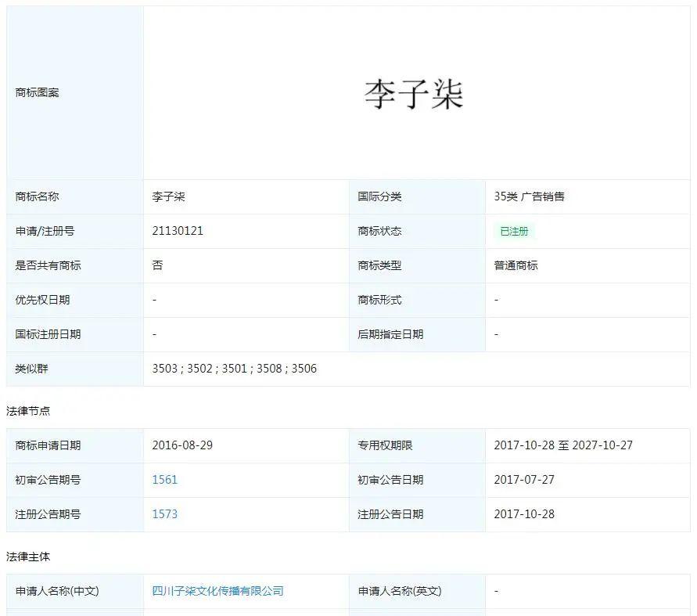Click the 商标图案 label cell
The width and height of the screenshot is (697, 616).
coord(74,92)
